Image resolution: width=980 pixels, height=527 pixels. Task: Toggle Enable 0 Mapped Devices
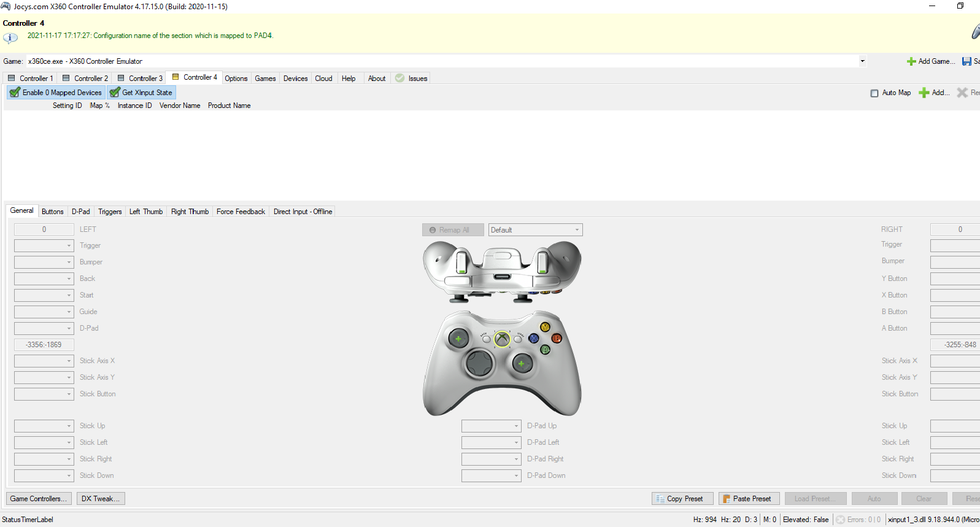coord(55,93)
